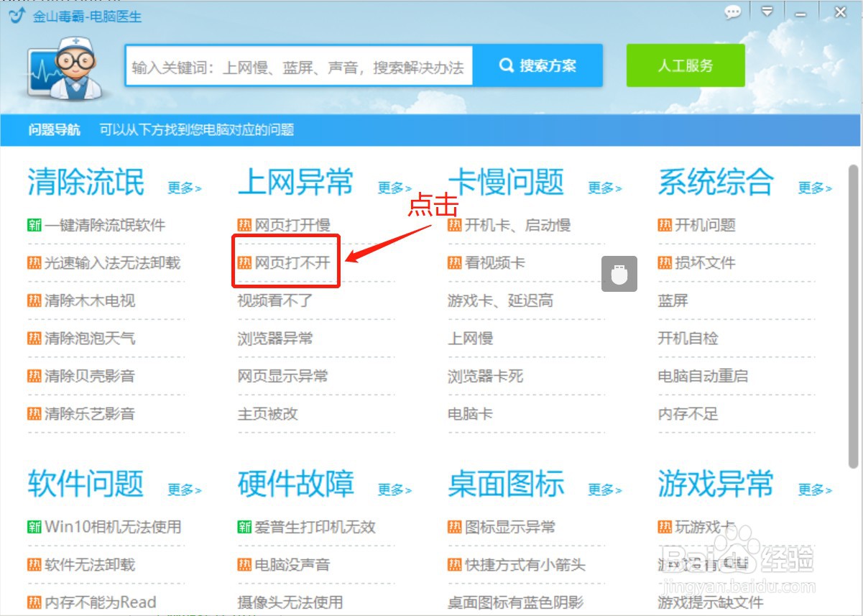This screenshot has height=616, width=863.
Task: Open the main menu chevron at top right
Action: [x=766, y=13]
